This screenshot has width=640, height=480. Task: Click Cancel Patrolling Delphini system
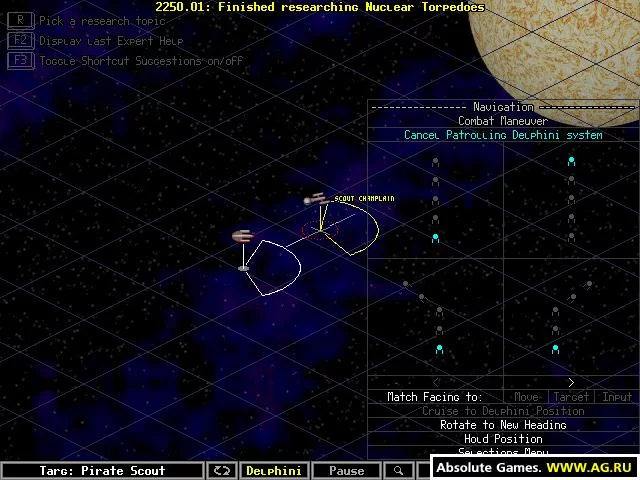pos(503,135)
